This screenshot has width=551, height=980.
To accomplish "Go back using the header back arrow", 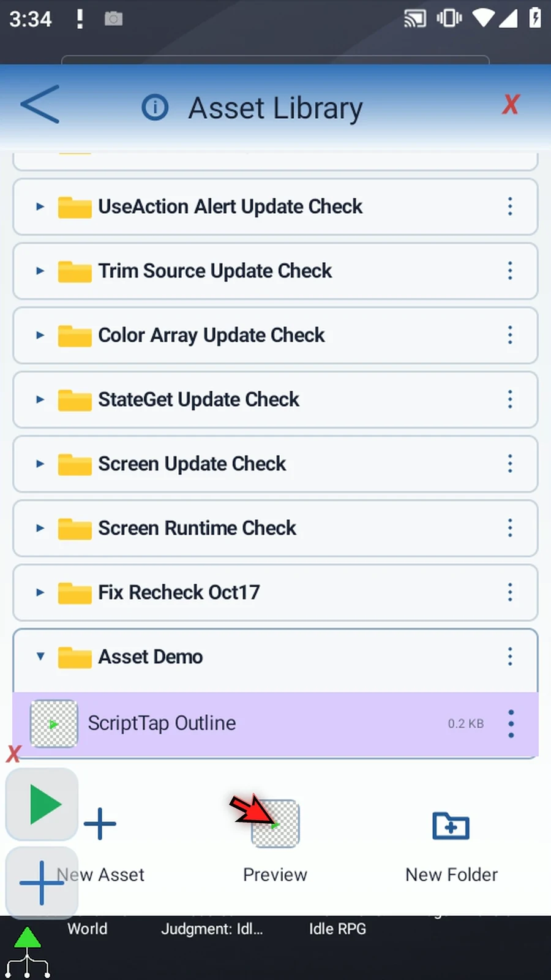I will tap(40, 105).
